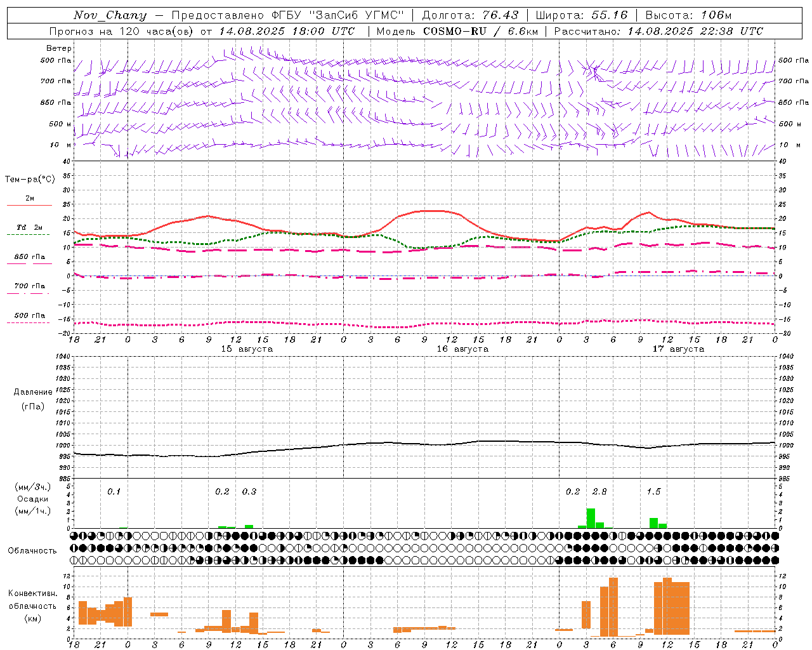Click the 0.1 precipitation total value

pos(114,491)
